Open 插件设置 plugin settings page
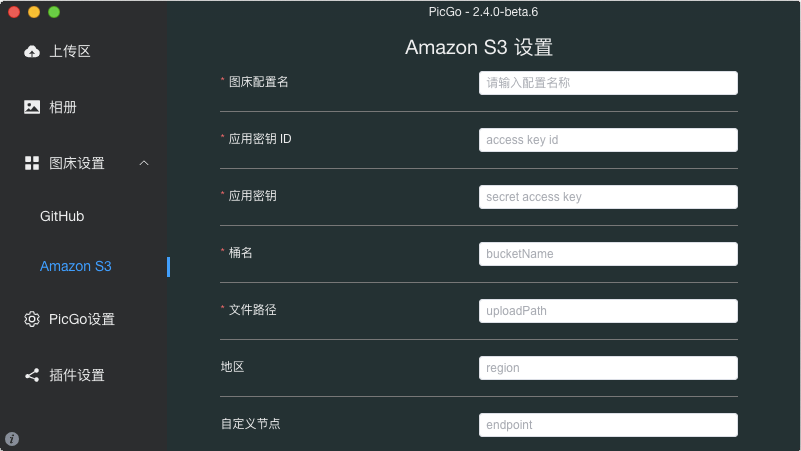The width and height of the screenshot is (801, 451). tap(77, 375)
